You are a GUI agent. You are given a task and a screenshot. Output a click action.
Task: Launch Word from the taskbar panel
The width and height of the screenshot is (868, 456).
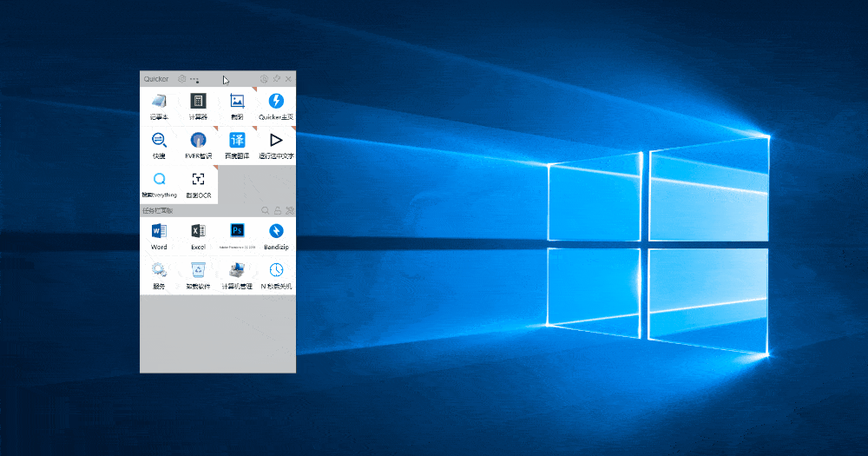(x=160, y=236)
